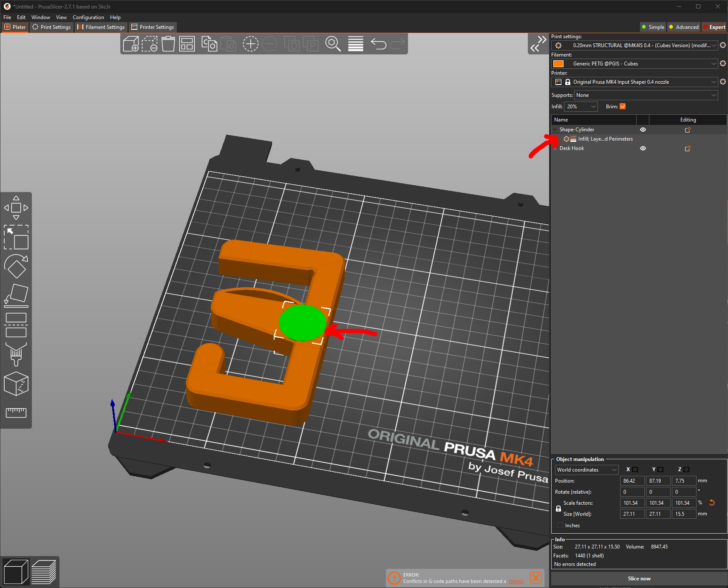Switch to sliced layers preview icon
This screenshot has height=588, width=728.
pyautogui.click(x=44, y=572)
